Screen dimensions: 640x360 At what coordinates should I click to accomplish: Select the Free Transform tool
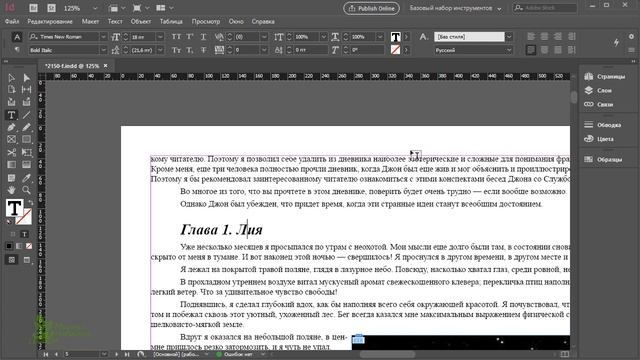[x=27, y=153]
